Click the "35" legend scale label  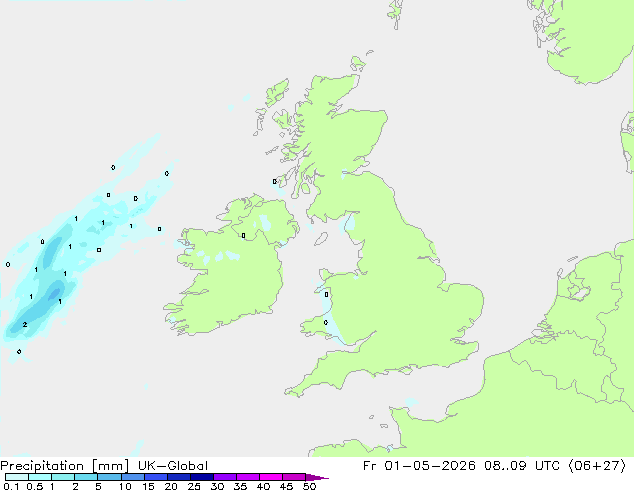240,486
